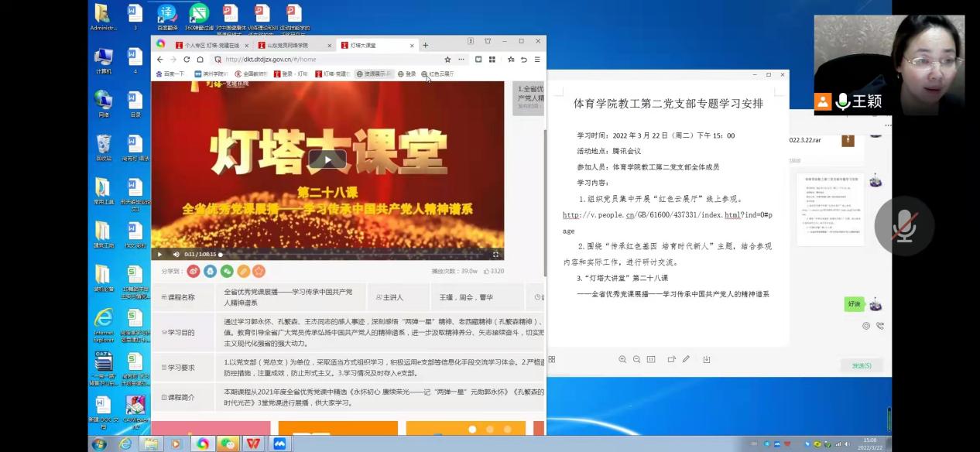The height and width of the screenshot is (452, 980).
Task: Enter fullscreen mode in the video player
Action: (x=495, y=254)
